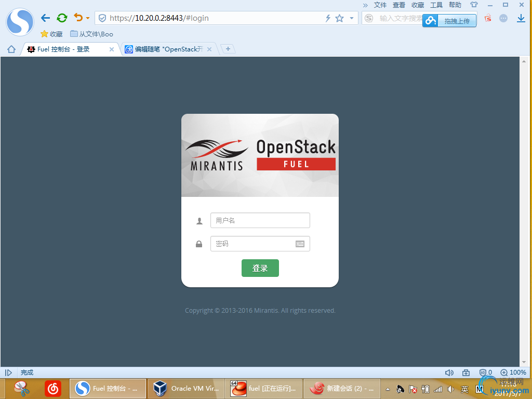This screenshot has height=399, width=532.
Task: Open the undo-closed-tabs dropdown arrow
Action: click(87, 18)
